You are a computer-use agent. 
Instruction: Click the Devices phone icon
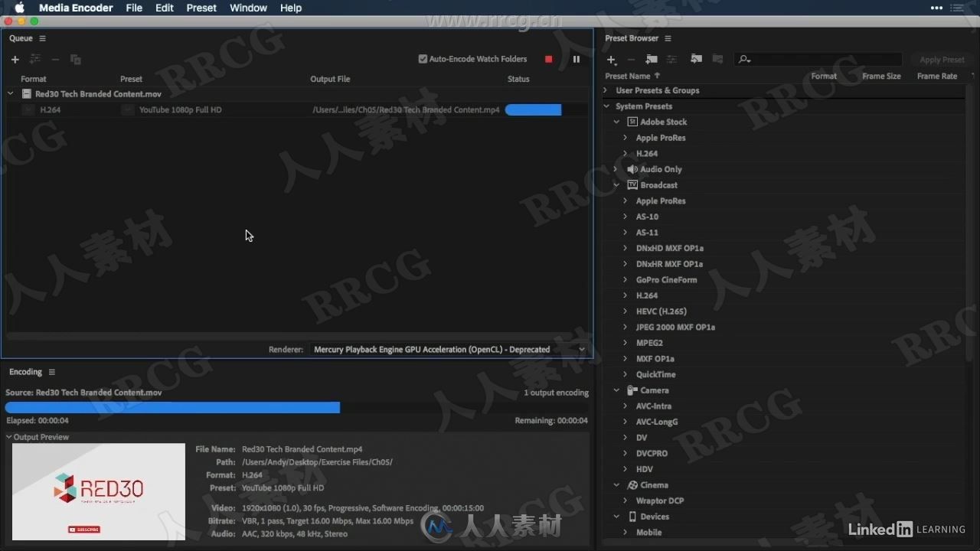pos(632,517)
